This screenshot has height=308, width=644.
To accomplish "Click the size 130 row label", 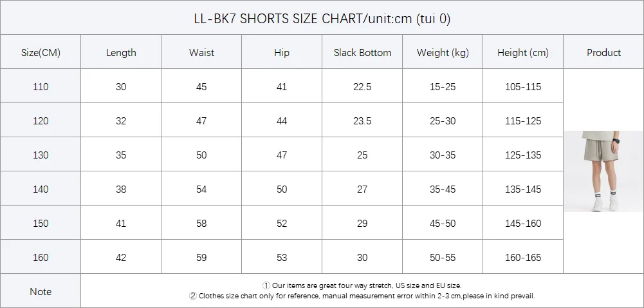I will (x=41, y=155).
